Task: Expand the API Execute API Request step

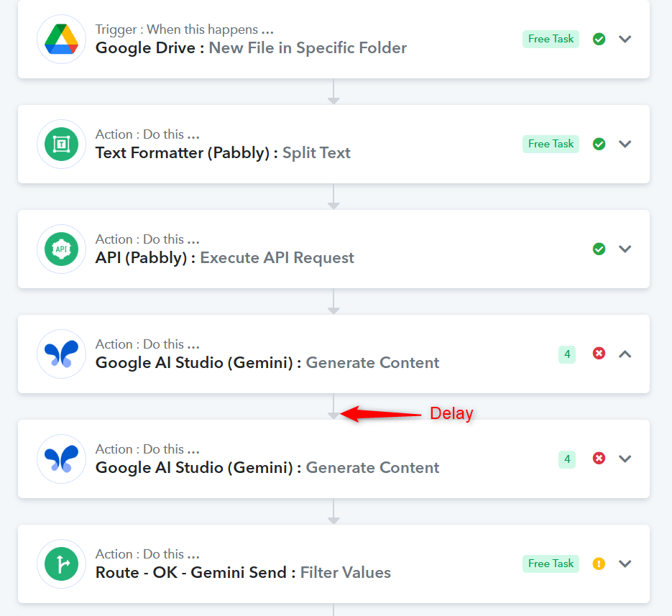Action: pos(625,249)
